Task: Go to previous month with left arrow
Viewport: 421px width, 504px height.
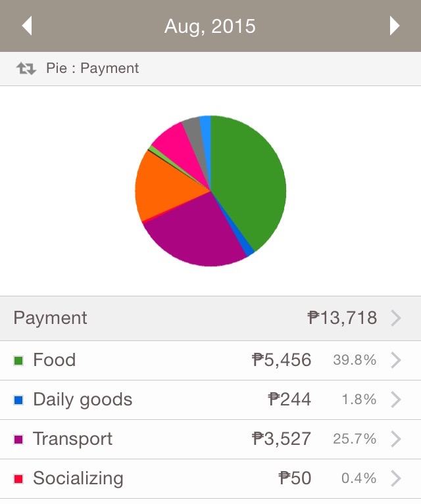Action: click(27, 26)
